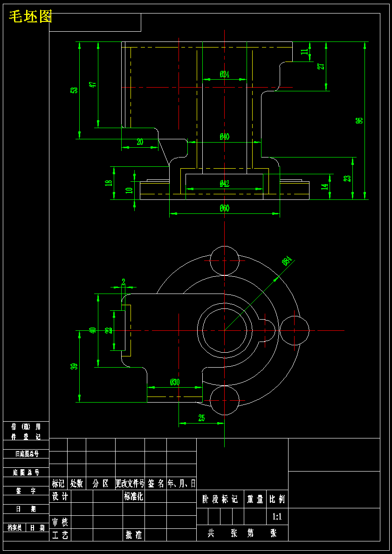The image size is (392, 554).
Task: Click the side cell 旧底图总号
Action: click(x=27, y=454)
